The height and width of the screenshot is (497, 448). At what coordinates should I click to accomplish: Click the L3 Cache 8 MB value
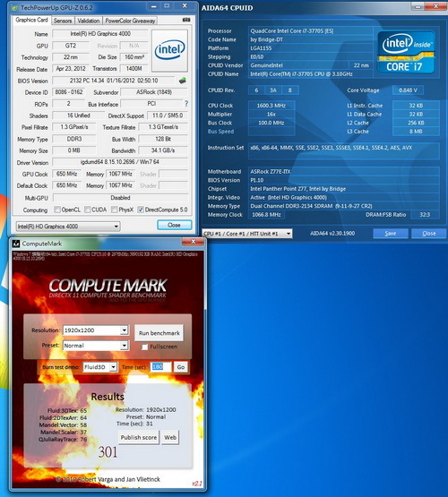tap(416, 132)
